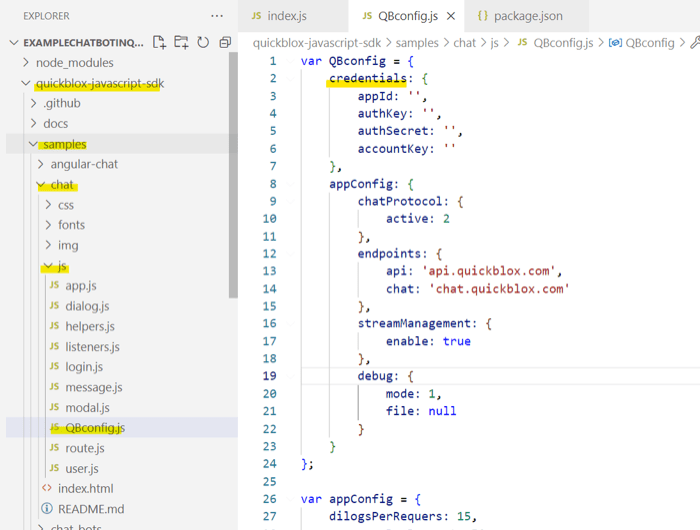The height and width of the screenshot is (530, 700).
Task: Open app.js in the file tree
Action: (x=81, y=286)
